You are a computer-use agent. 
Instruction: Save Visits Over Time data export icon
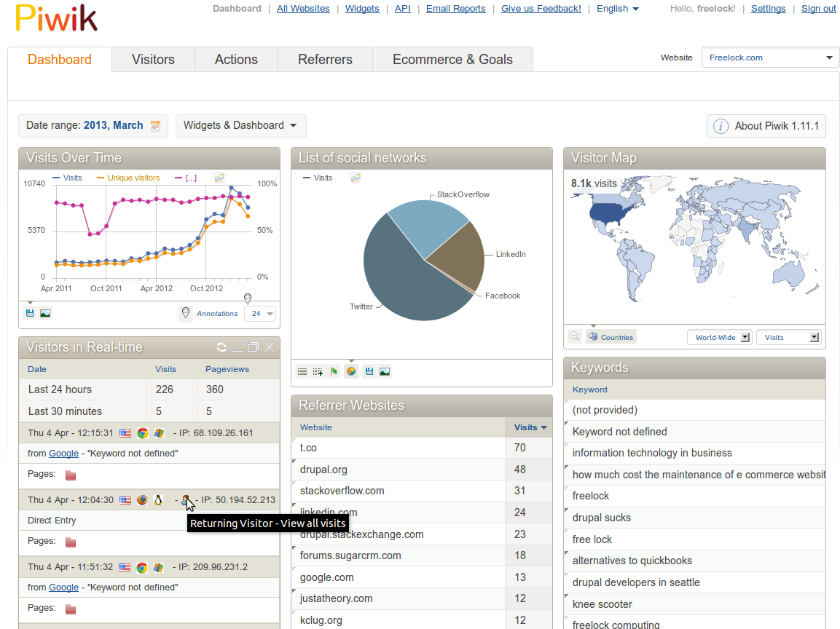(x=30, y=313)
